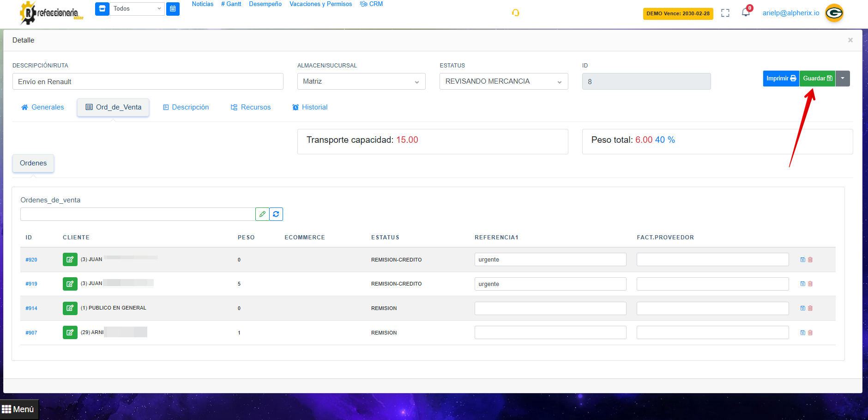868x420 pixels.
Task: Click the green pencil icon beside search field
Action: (x=262, y=214)
